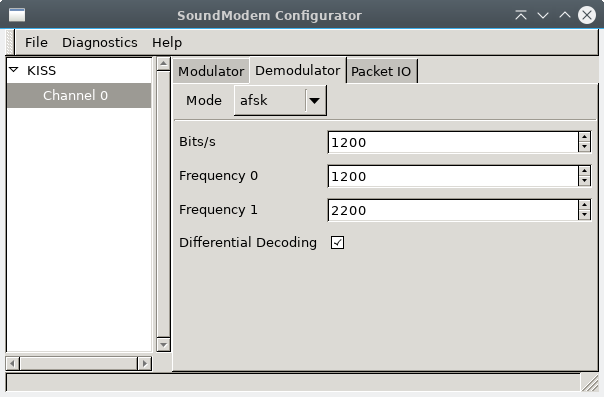Viewport: 604px width, 397px height.
Task: Open the Help menu
Action: 167,42
